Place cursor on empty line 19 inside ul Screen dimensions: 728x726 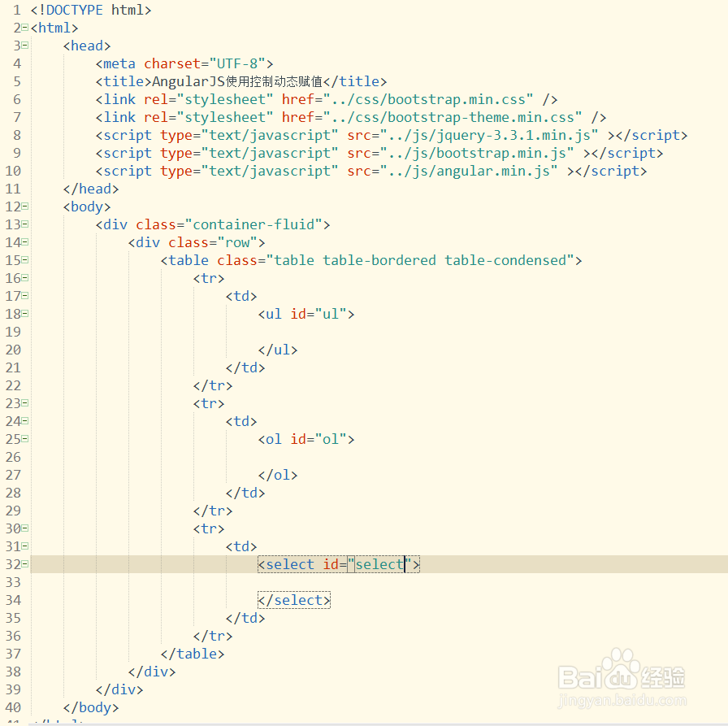point(379,332)
